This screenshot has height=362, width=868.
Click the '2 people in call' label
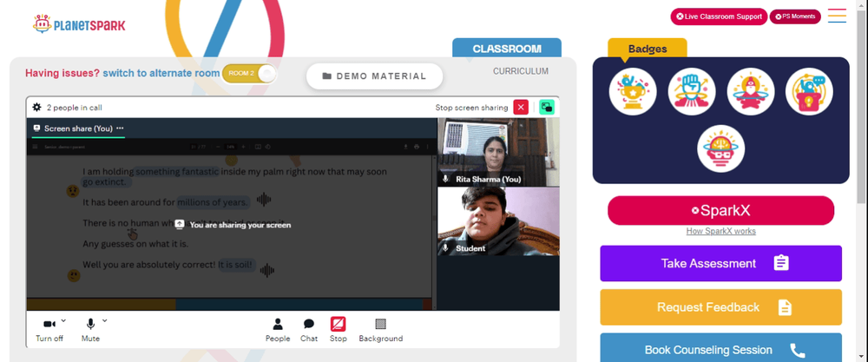[74, 108]
